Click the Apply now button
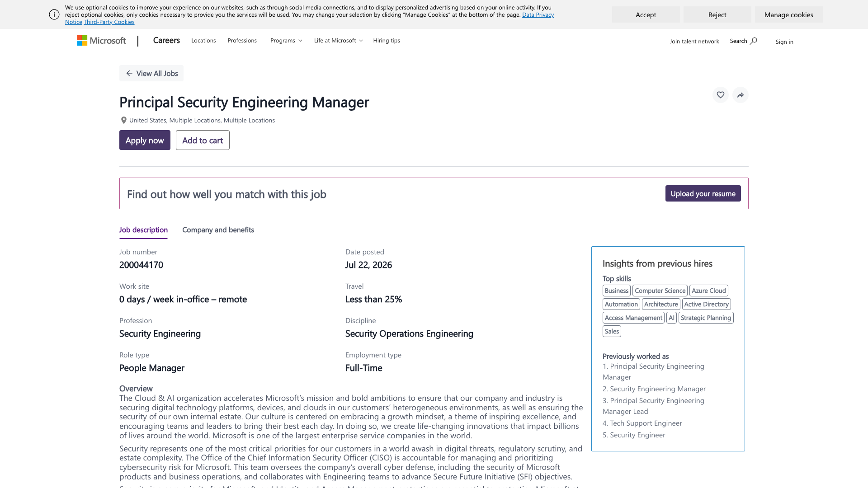Screen dimensions: 868x488 pos(145,140)
